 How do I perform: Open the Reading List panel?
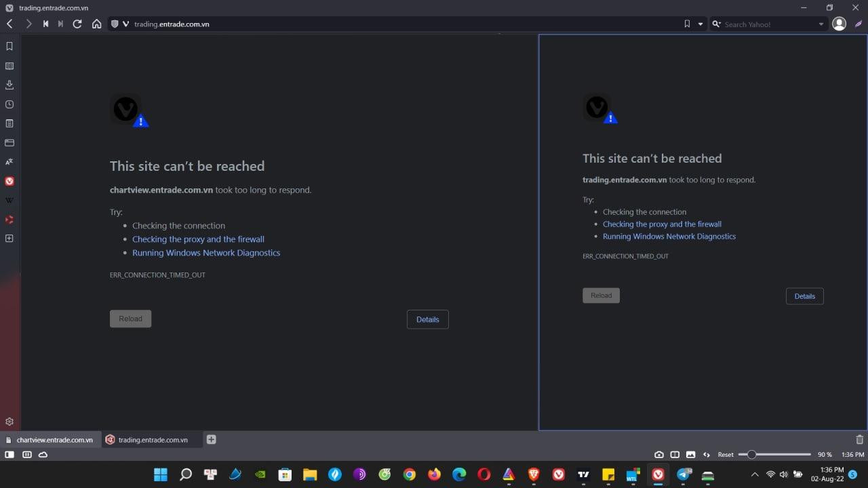9,66
